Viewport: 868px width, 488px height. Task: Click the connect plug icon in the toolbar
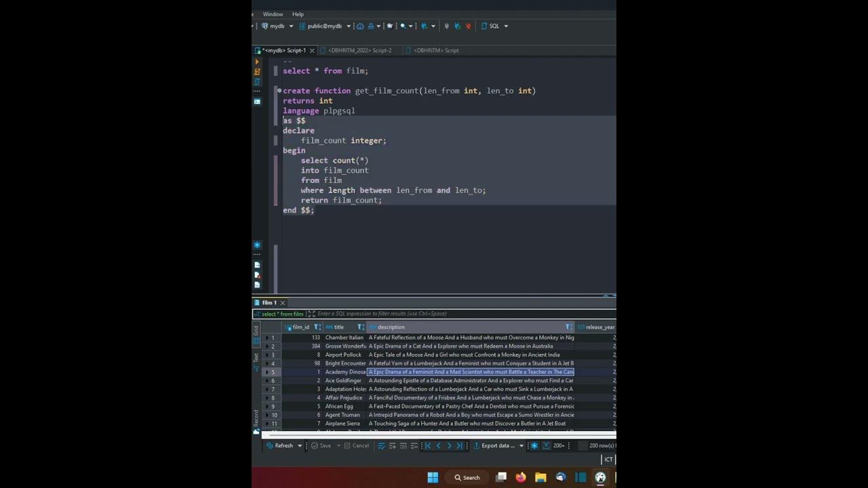point(446,26)
